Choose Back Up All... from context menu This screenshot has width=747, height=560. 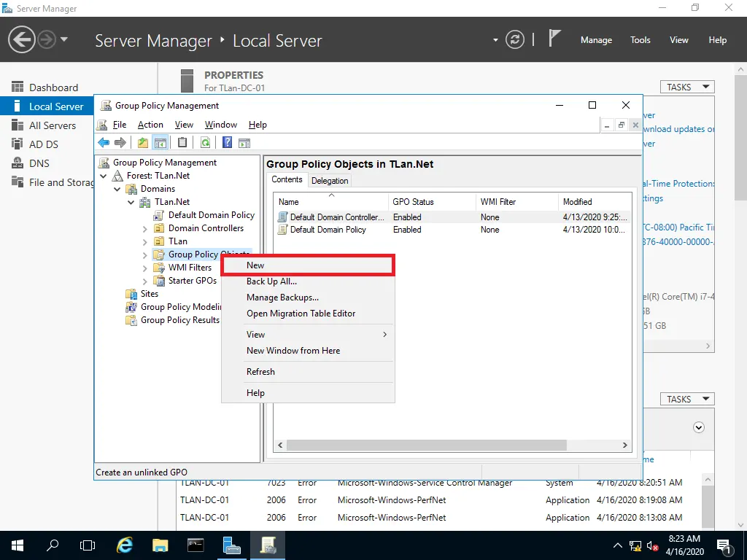308,281
